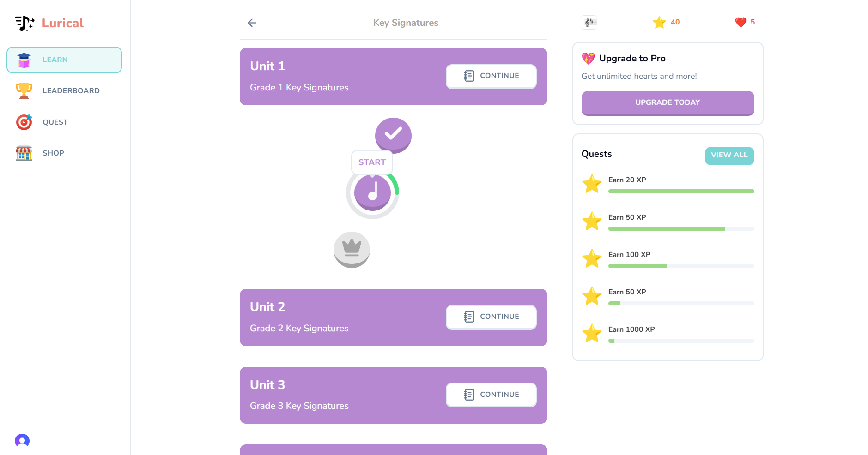Image resolution: width=868 pixels, height=455 pixels.
Task: Open the Start lesson popup
Action: pos(371,162)
